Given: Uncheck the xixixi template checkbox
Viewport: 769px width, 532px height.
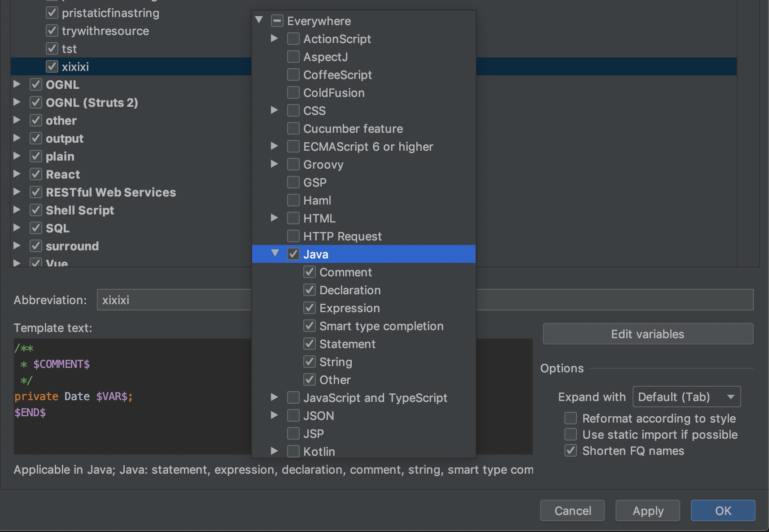Looking at the screenshot, I should pyautogui.click(x=52, y=66).
